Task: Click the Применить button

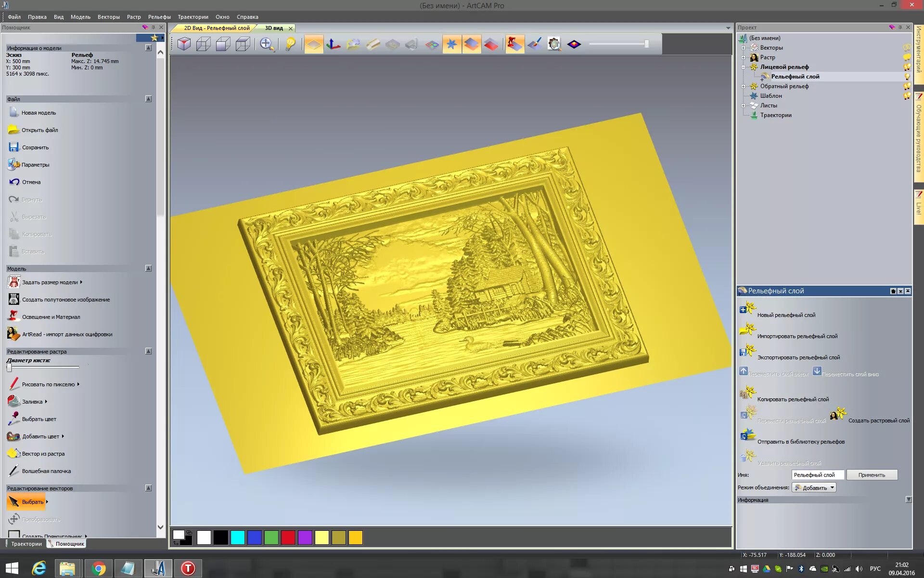Action: pyautogui.click(x=872, y=475)
